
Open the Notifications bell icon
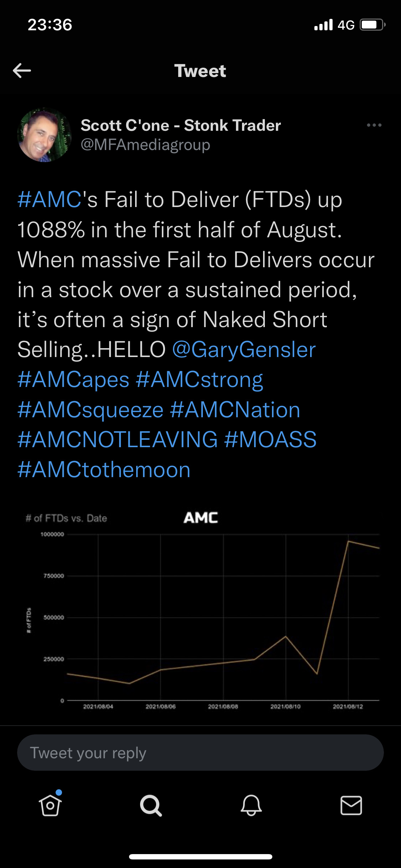(x=251, y=805)
